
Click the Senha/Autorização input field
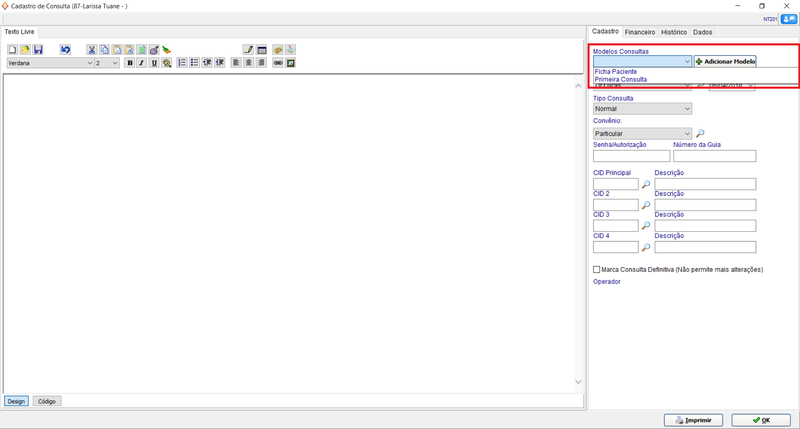tap(631, 156)
